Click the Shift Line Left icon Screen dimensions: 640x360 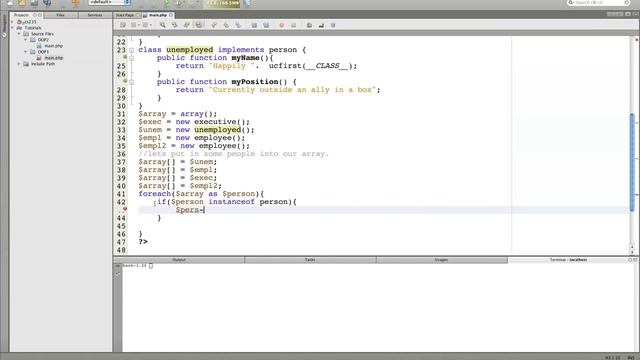coord(254,25)
